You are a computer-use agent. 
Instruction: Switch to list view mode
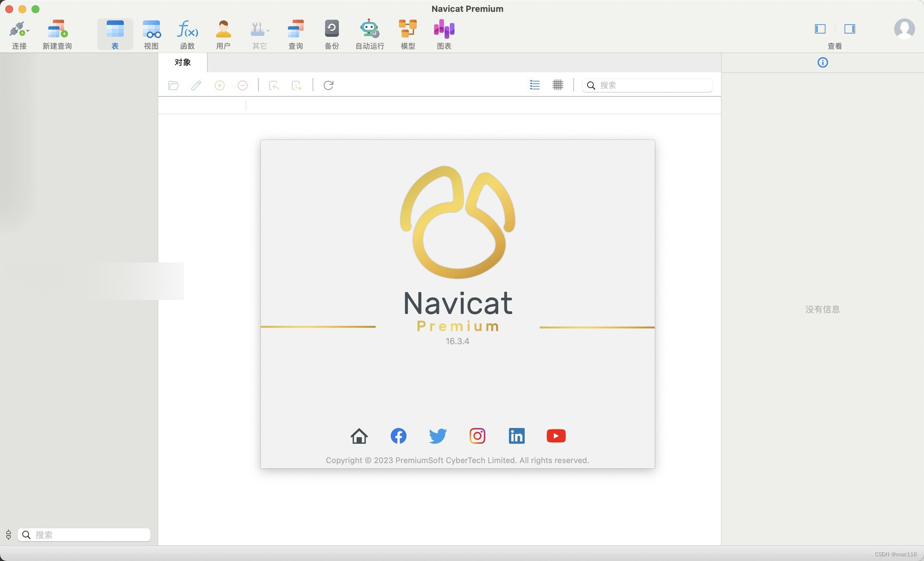535,85
